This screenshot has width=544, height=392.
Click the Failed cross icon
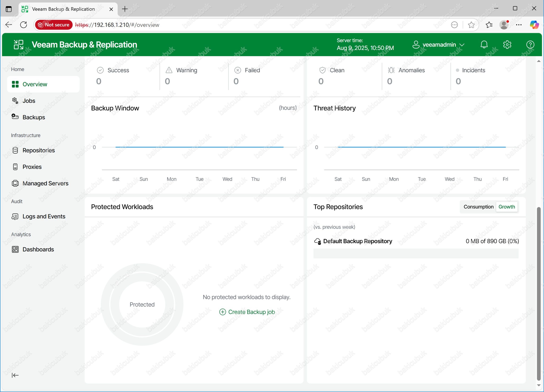[237, 70]
